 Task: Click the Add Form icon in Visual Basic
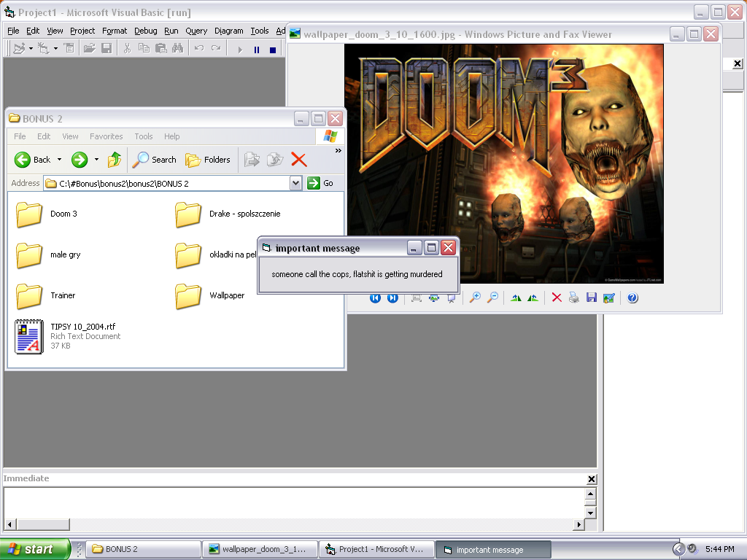pyautogui.click(x=43, y=48)
